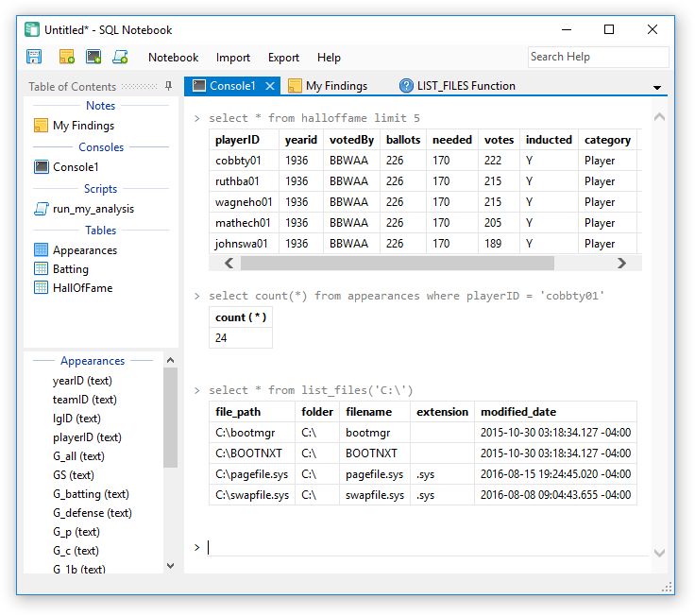695x616 pixels.
Task: Click the window resize grip in corner
Action: tap(667, 587)
